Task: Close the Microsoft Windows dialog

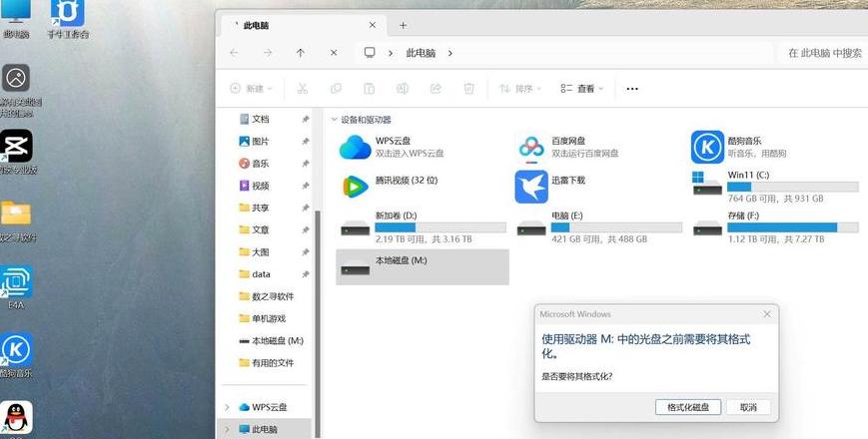Action: click(x=767, y=314)
